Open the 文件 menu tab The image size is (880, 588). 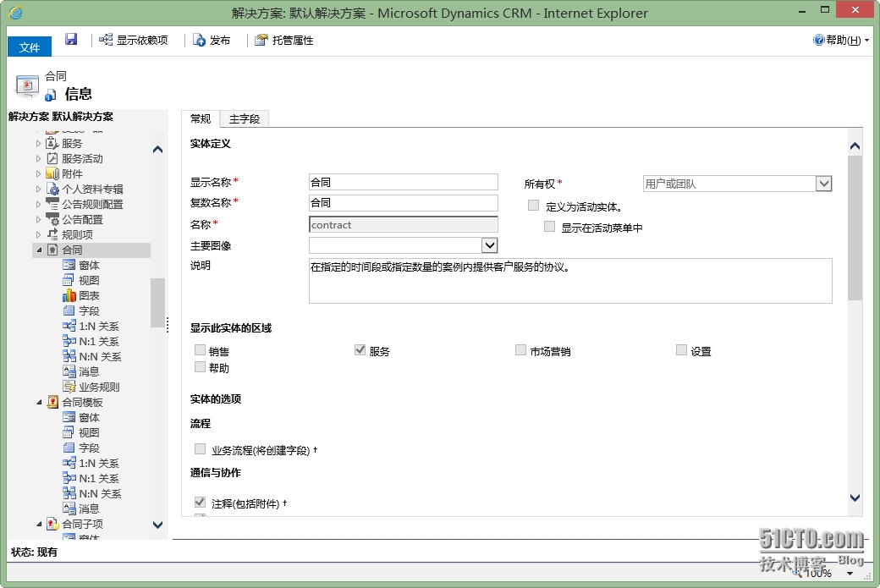[x=29, y=47]
